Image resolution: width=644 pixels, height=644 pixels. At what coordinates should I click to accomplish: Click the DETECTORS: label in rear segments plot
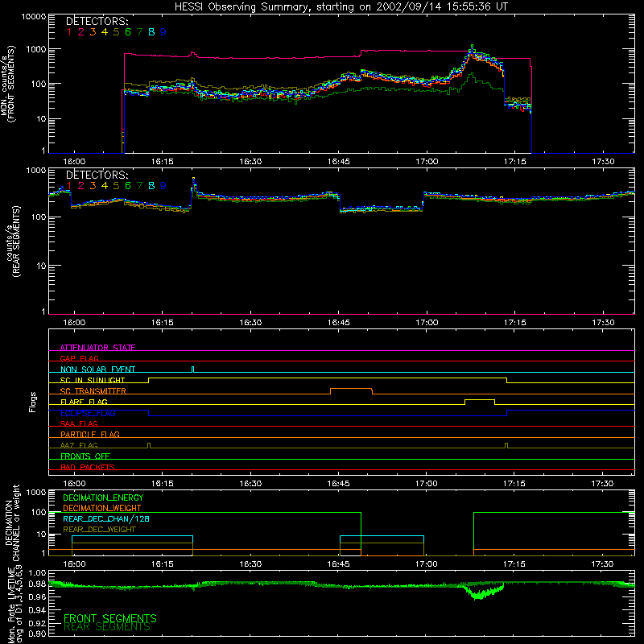[x=97, y=175]
